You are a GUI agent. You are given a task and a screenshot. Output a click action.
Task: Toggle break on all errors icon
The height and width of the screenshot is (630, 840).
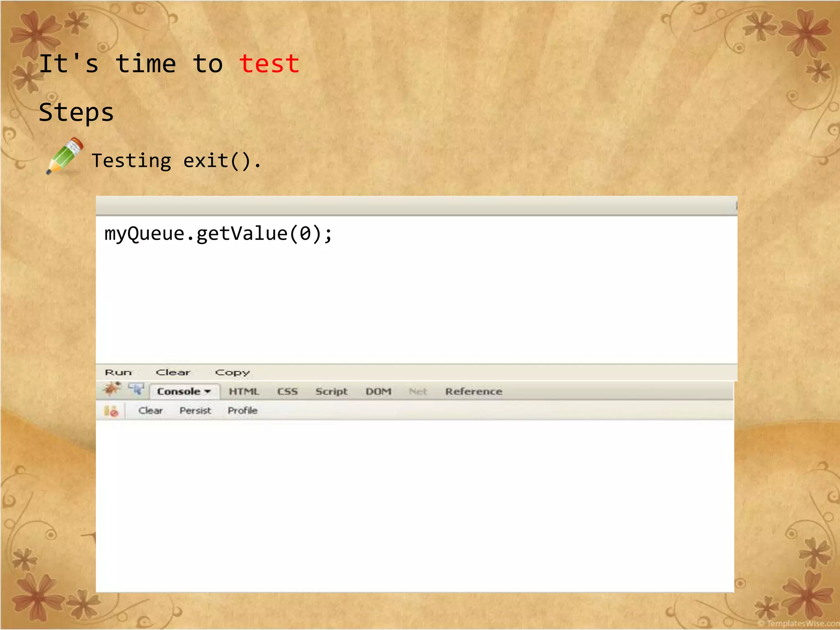tap(111, 411)
